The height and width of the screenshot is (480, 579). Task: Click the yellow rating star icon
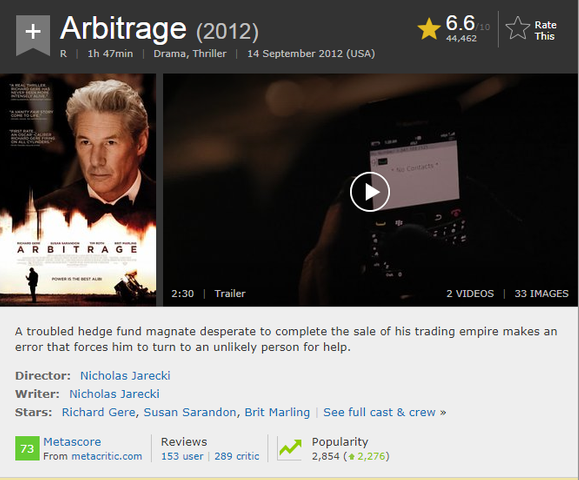[x=429, y=29]
